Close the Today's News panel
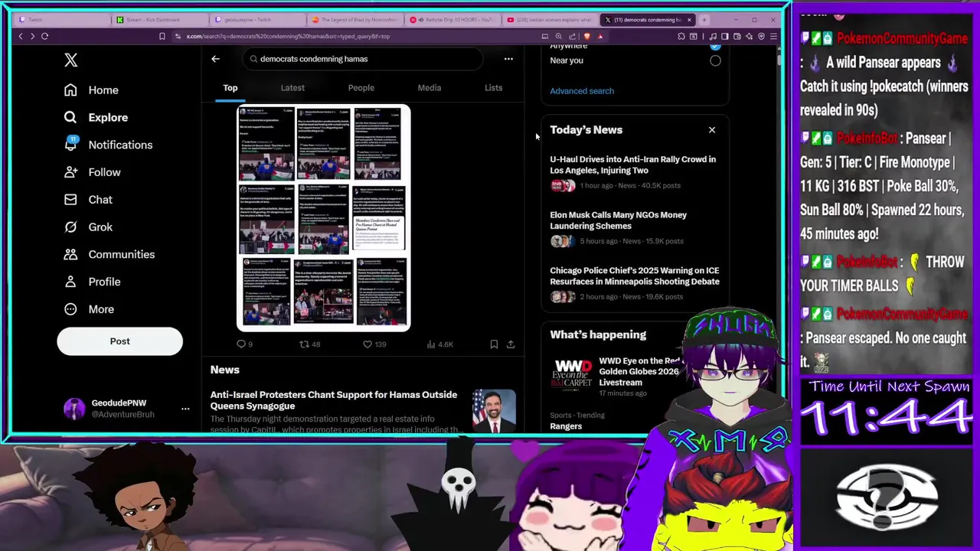 coord(712,130)
